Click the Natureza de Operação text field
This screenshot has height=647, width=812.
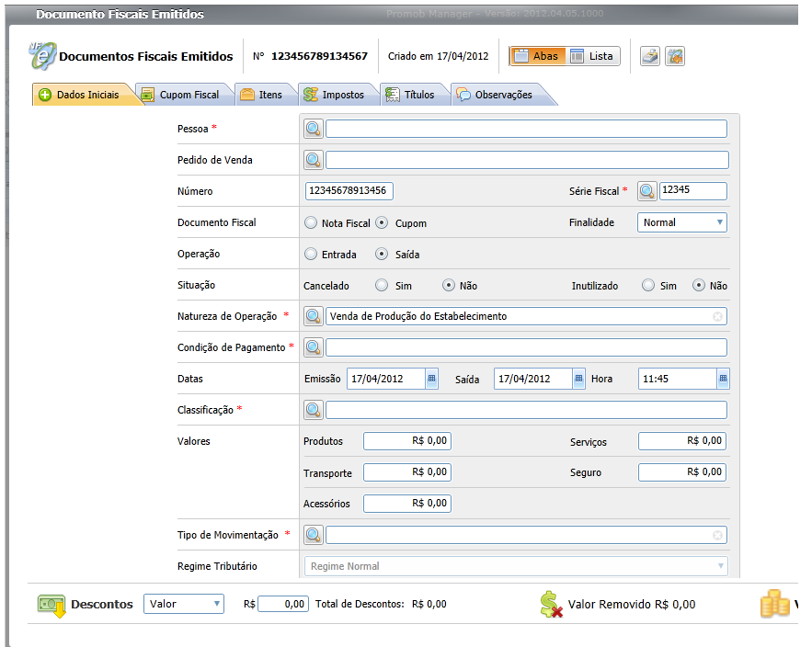click(526, 316)
